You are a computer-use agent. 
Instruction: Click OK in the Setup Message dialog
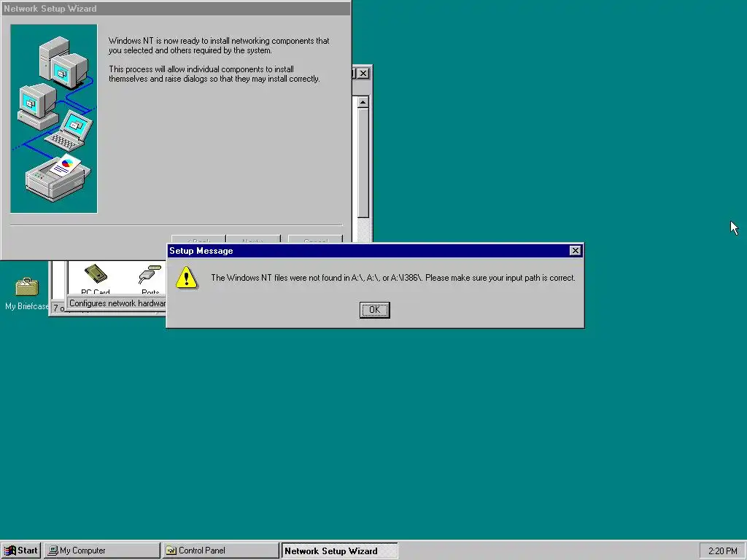(374, 310)
